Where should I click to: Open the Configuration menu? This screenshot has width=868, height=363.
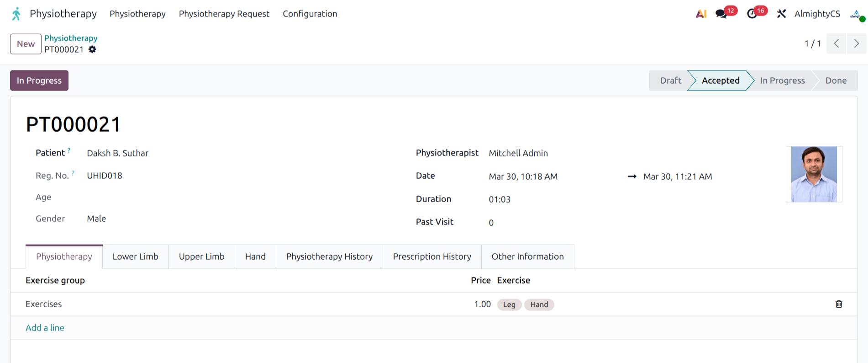coord(310,14)
